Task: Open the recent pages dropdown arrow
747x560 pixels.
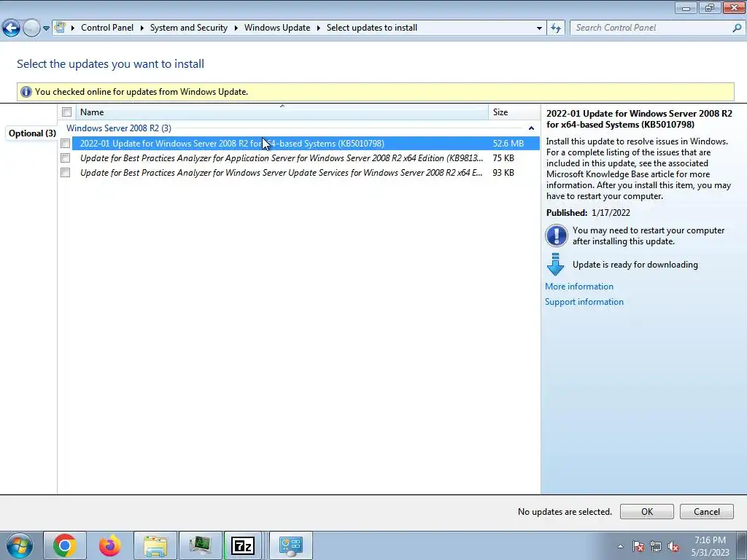Action: pyautogui.click(x=46, y=28)
